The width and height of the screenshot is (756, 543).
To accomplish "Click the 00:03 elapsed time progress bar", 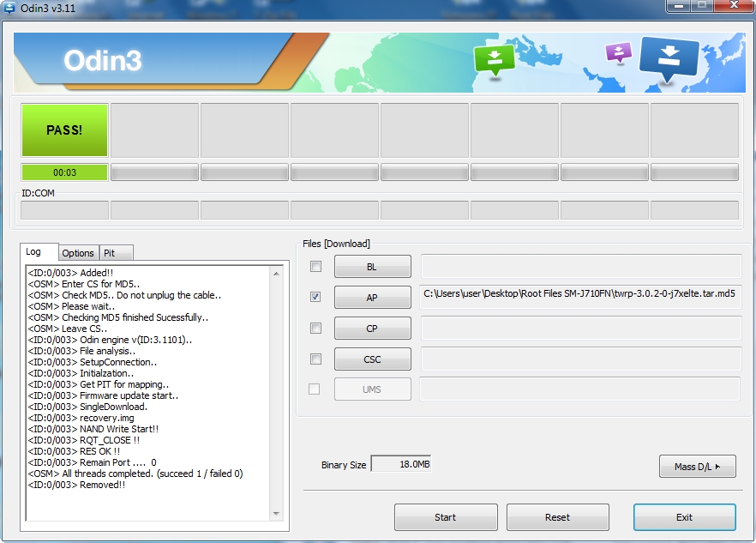I will (x=64, y=172).
